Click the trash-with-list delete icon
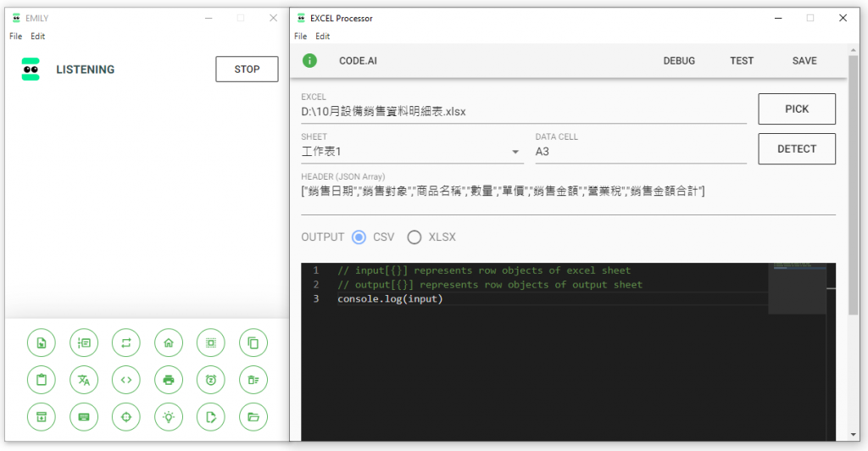Screen dimensions: 868x451 [253, 380]
